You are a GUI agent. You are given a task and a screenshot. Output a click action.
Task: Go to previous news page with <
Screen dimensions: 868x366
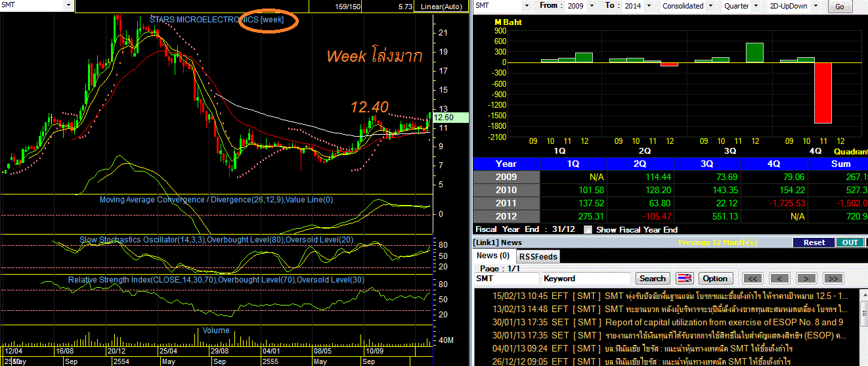tap(779, 278)
